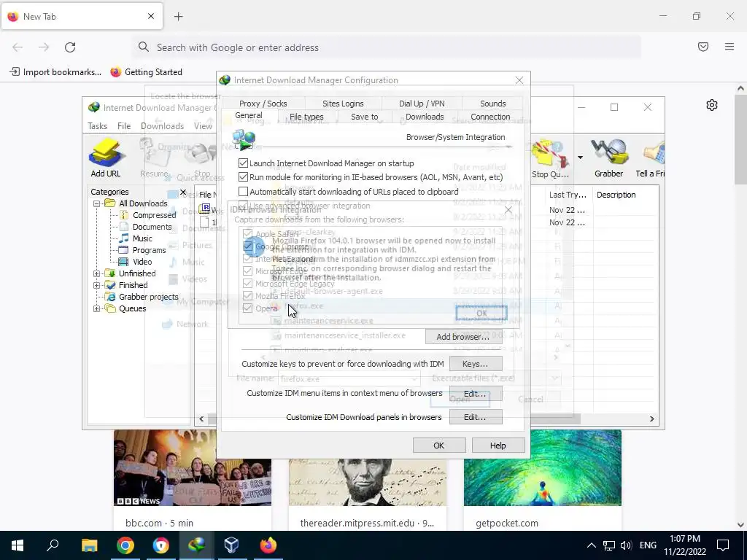Click the Help button in configuration dialog
747x560 pixels.
coord(498,446)
